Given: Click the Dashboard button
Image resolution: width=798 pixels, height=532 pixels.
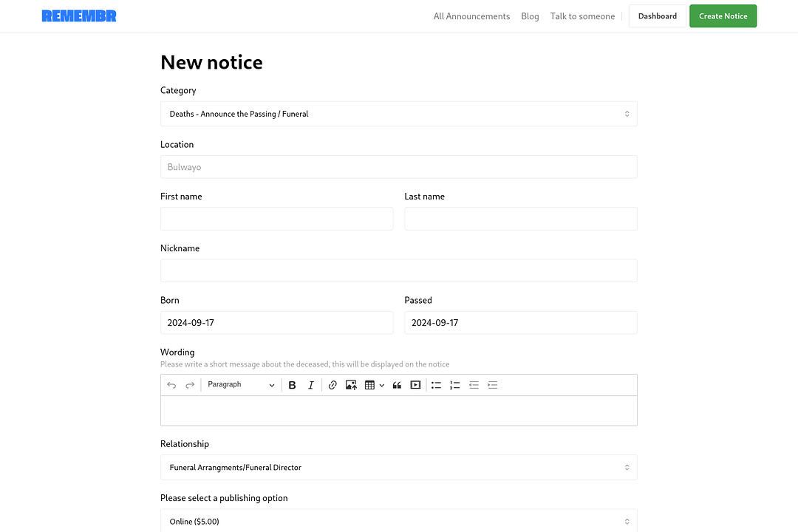Looking at the screenshot, I should 657,16.
